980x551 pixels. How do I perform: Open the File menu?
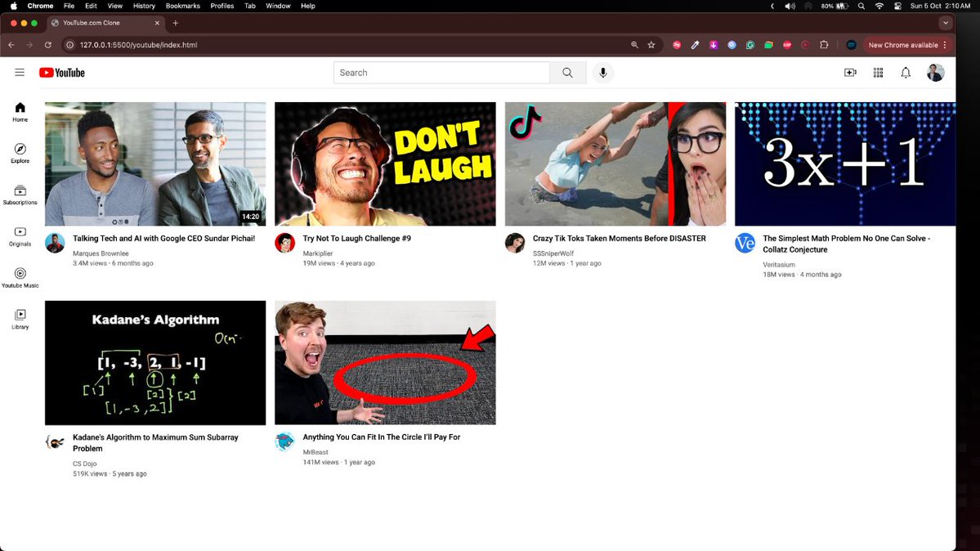pos(69,6)
